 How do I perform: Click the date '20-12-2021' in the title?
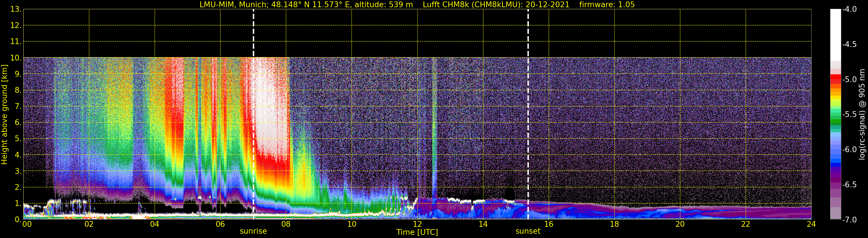547,5
